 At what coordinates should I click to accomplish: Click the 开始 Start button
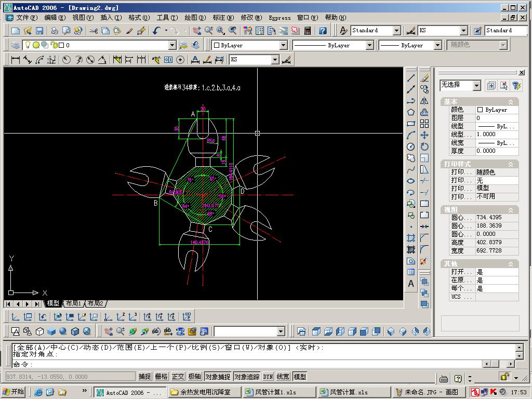coord(14,392)
